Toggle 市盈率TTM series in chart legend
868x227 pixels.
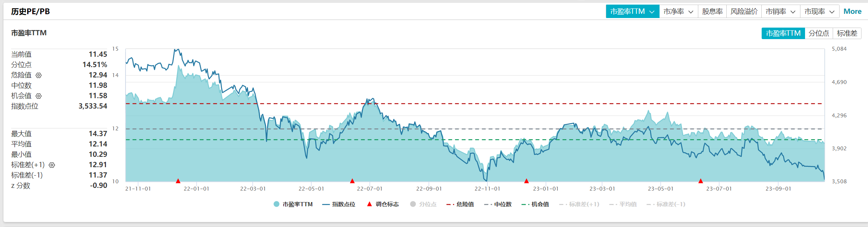[293, 204]
